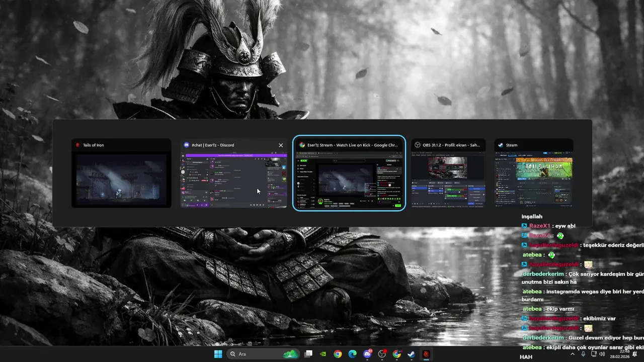Click the Chrome icon in switcher title
The image size is (644, 362).
[302, 145]
